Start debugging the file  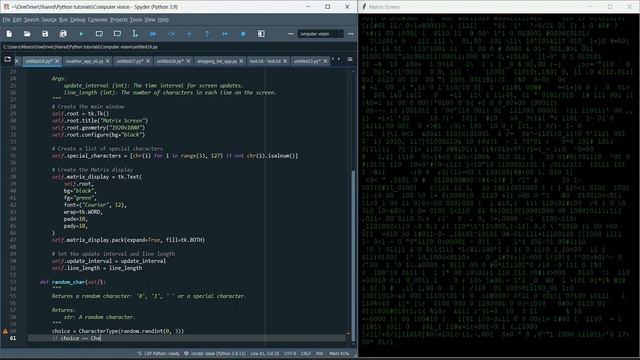pyautogui.click(x=153, y=34)
